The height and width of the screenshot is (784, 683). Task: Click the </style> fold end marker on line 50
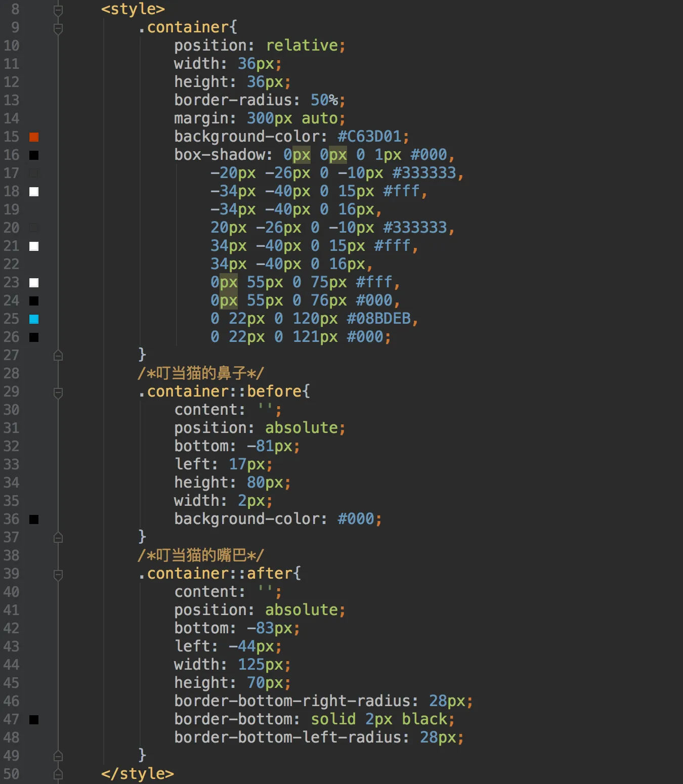coord(58,774)
